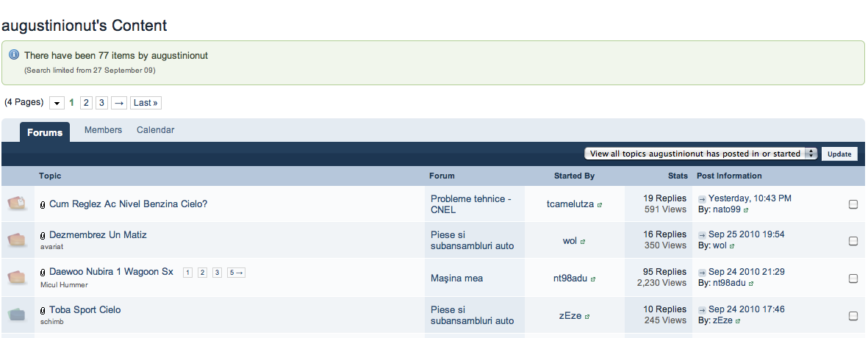Open page 2 of the Daewoo Nubira topic
Viewport: 868px width, 338px height.
[203, 273]
